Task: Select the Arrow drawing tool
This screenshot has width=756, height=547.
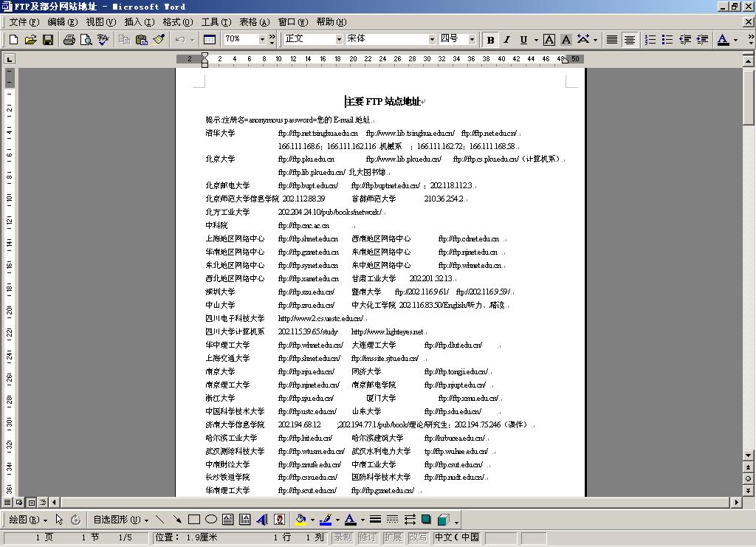Action: click(177, 520)
